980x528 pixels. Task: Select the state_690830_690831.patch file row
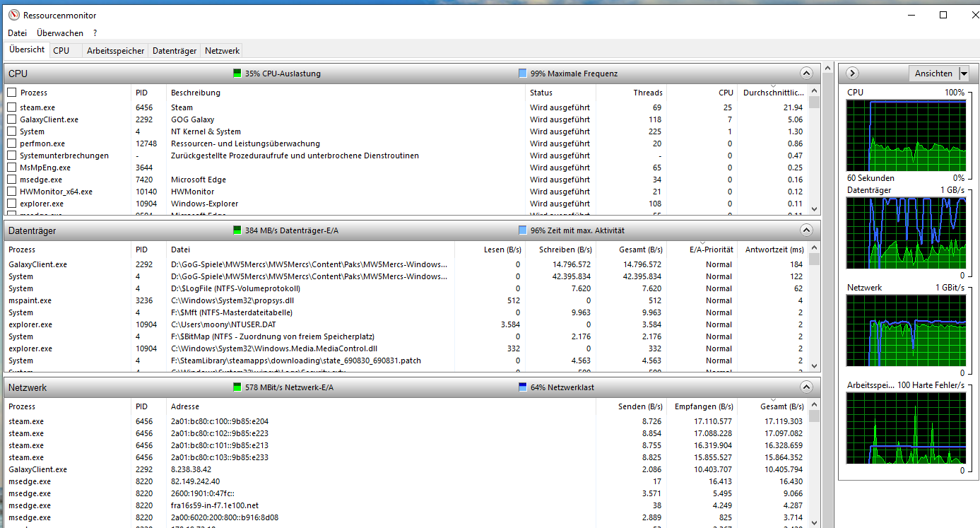click(x=407, y=360)
